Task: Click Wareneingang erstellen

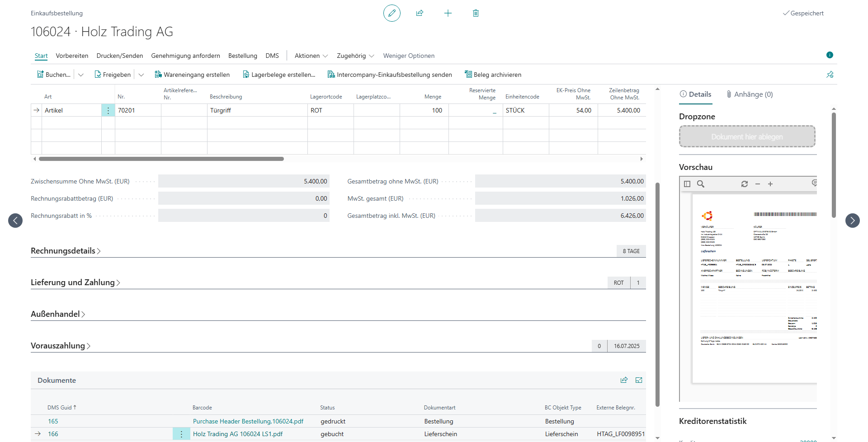Action: (192, 75)
